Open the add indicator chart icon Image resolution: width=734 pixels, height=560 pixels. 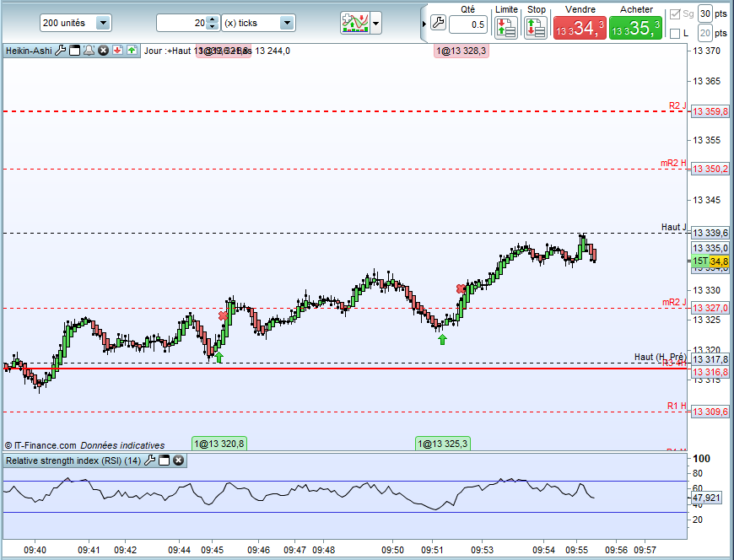(355, 23)
